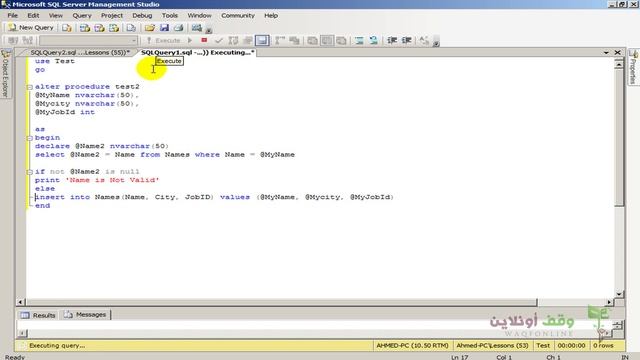Image resolution: width=640 pixels, height=360 pixels.
Task: Open the Standard toolbar options dropdown arrow
Action: click(x=209, y=31)
